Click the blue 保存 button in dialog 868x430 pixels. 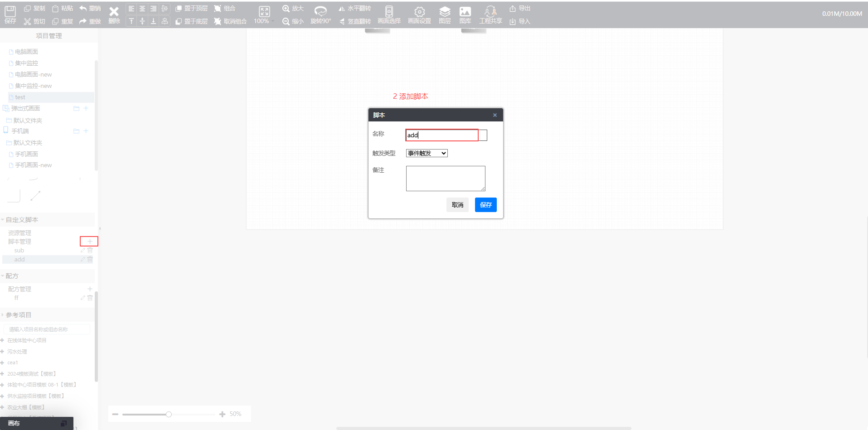tap(485, 205)
